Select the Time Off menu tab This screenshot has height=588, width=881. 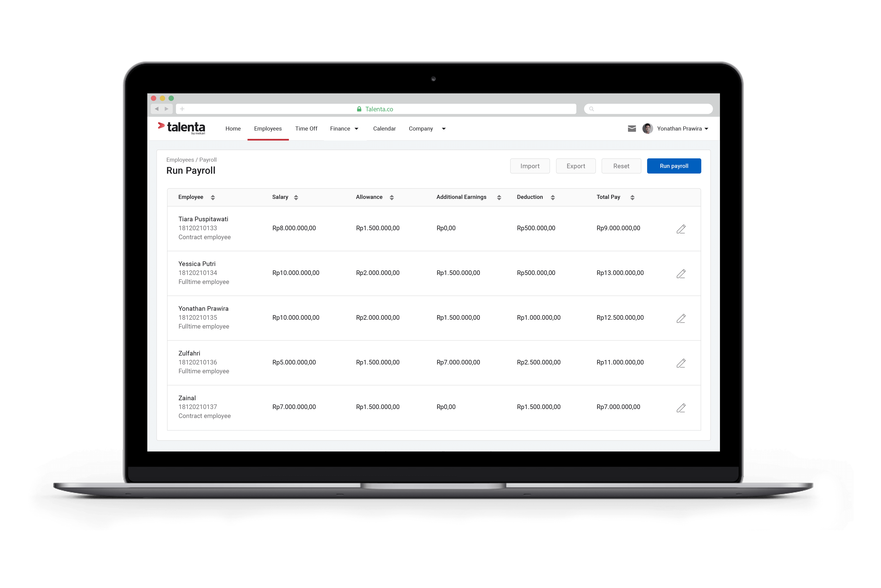(306, 128)
